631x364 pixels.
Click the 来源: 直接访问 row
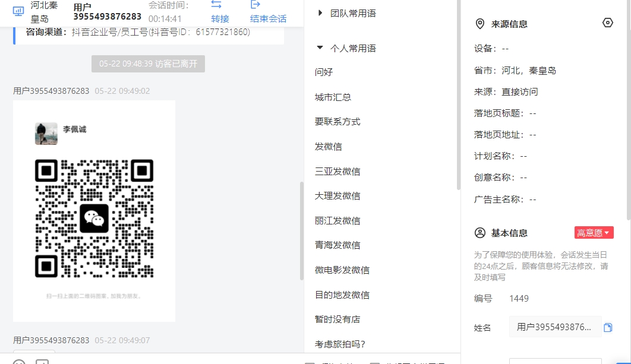[506, 92]
